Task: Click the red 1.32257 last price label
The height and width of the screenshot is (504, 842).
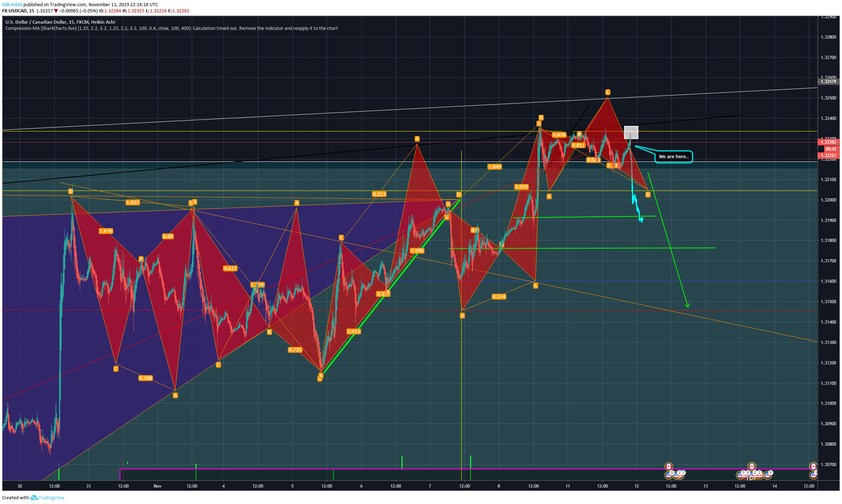Action: point(829,156)
